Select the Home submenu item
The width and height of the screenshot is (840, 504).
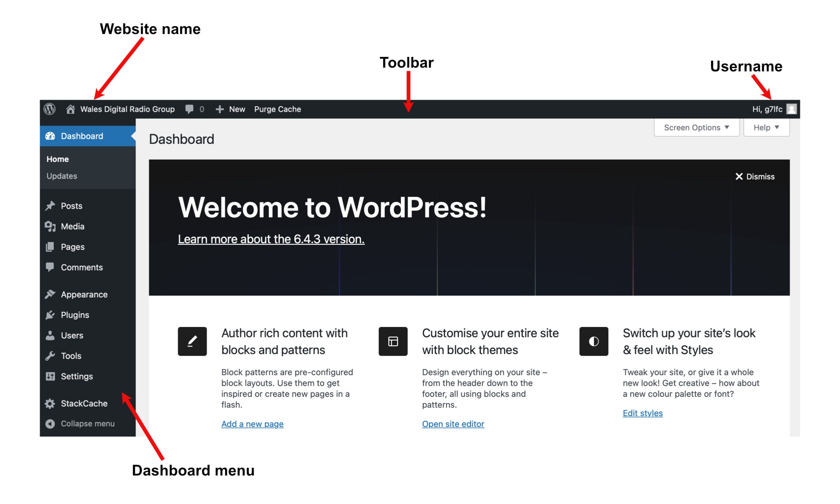tap(57, 159)
